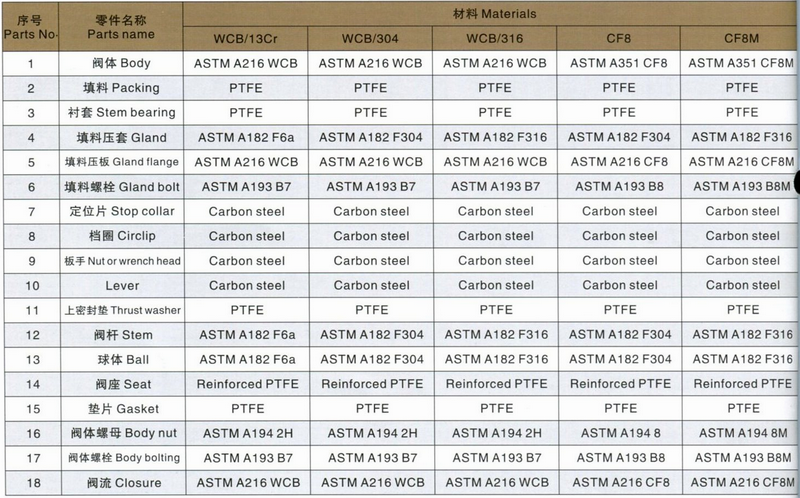The width and height of the screenshot is (800, 498).
Task: Click the WCB/304 column header
Action: coord(370,40)
